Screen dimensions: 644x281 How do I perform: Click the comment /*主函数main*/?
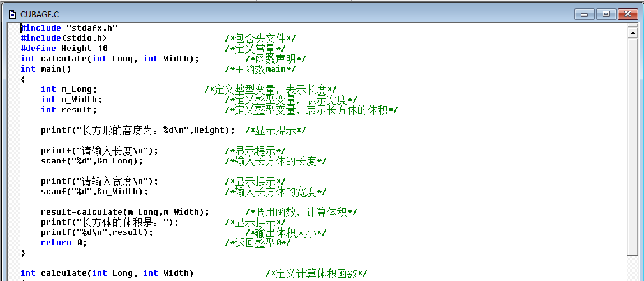click(260, 70)
